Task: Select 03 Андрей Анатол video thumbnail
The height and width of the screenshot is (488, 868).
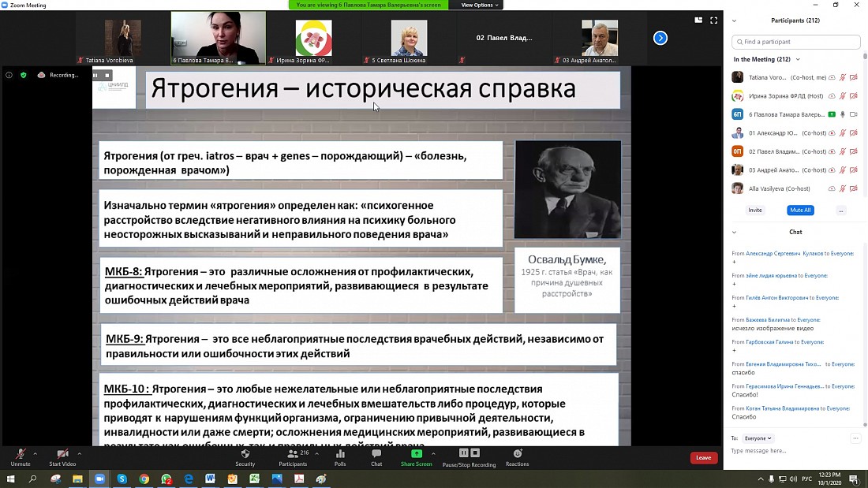Action: tap(600, 38)
